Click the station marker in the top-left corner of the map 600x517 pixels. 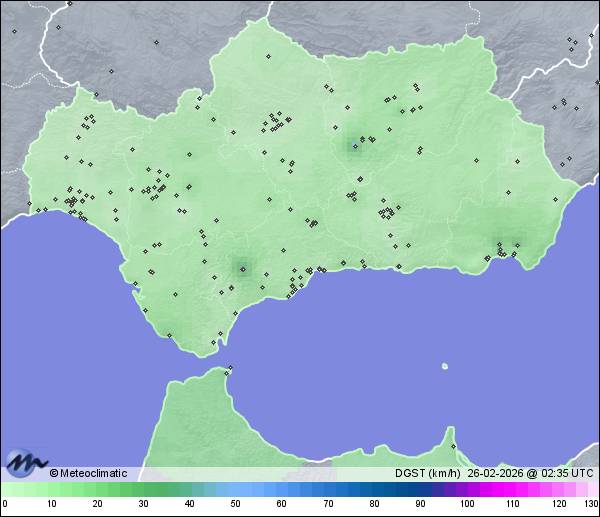15,31
